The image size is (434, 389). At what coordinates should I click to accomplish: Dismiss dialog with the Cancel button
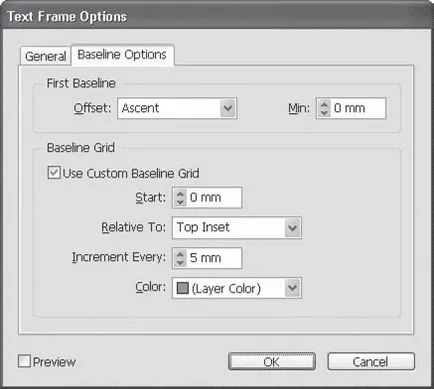click(x=371, y=362)
